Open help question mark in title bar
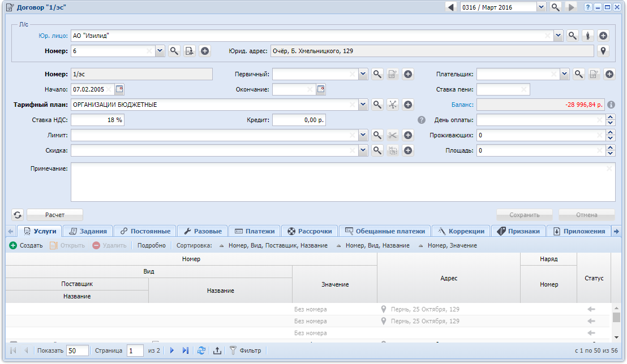 [x=588, y=7]
